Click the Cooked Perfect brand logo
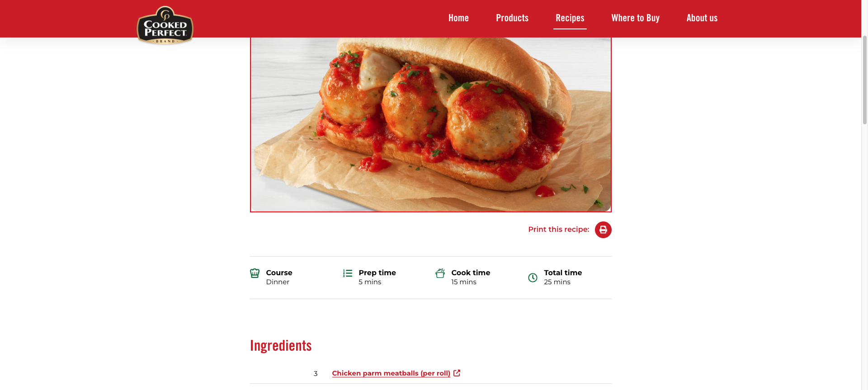Screen dimensions: 868x390 (165, 25)
